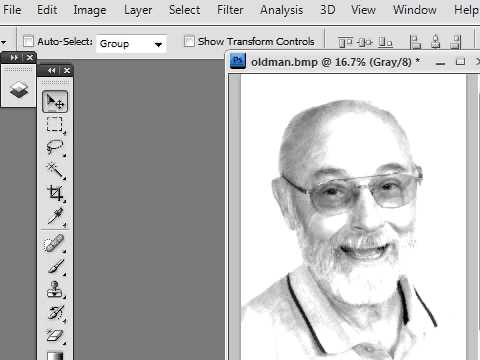This screenshot has width=480, height=360.
Task: Click Align Top Edges icon
Action: tap(345, 42)
